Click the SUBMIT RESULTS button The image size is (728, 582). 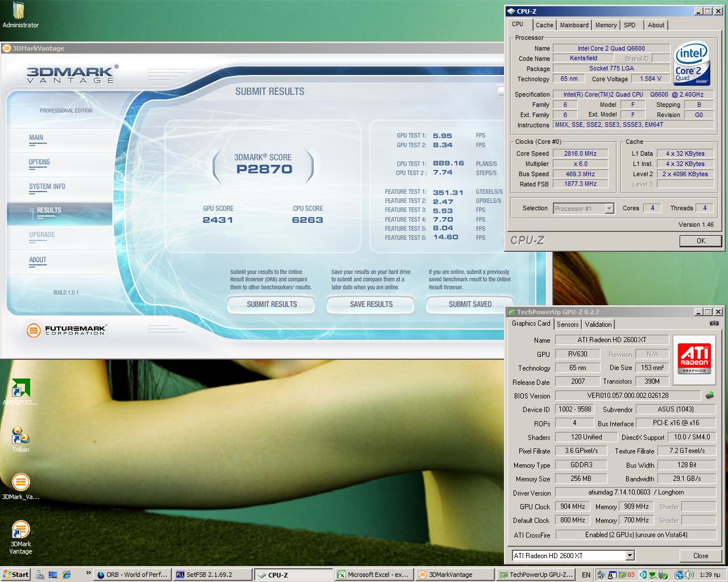pyautogui.click(x=272, y=304)
